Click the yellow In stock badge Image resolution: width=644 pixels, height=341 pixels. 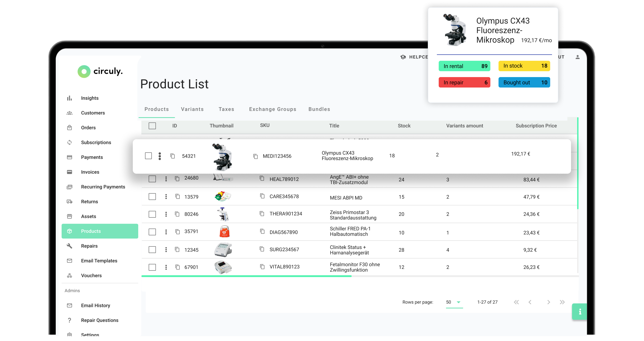pyautogui.click(x=524, y=66)
